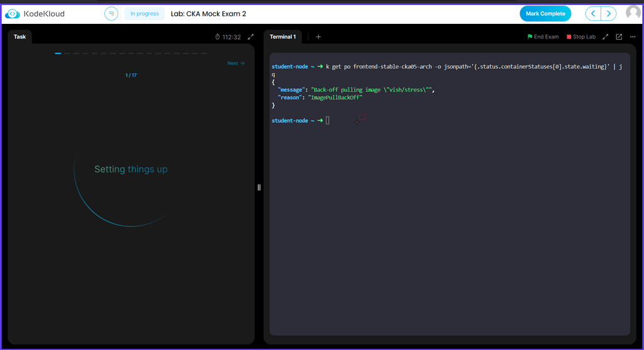Click the panel divider handle
644x350 pixels.
259,187
